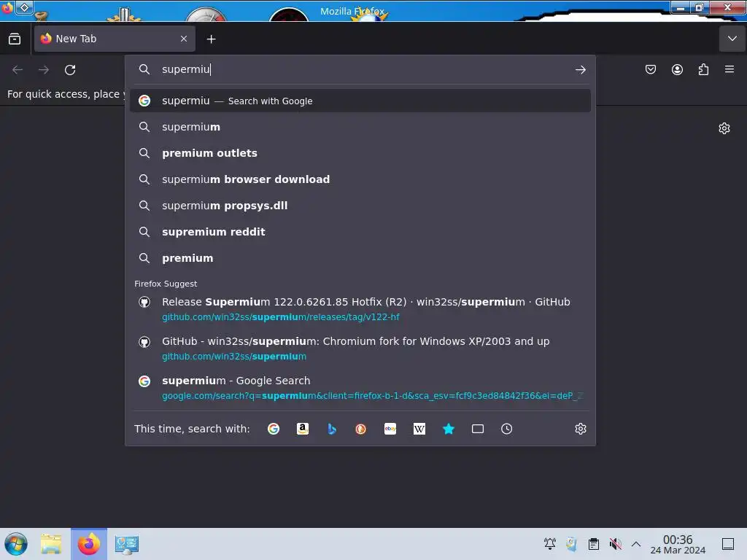Open the Extensions puzzle icon
747x560 pixels.
point(703,69)
